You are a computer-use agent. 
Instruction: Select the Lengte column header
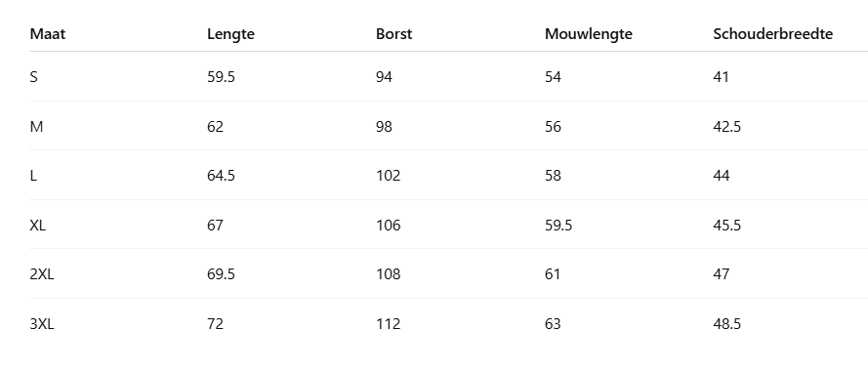(230, 34)
